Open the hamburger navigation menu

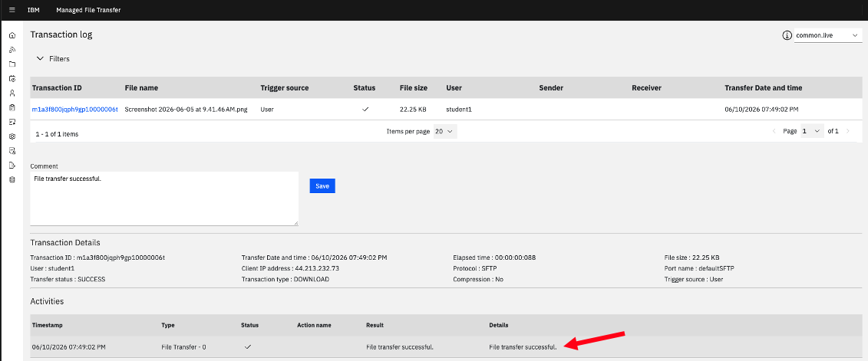12,10
